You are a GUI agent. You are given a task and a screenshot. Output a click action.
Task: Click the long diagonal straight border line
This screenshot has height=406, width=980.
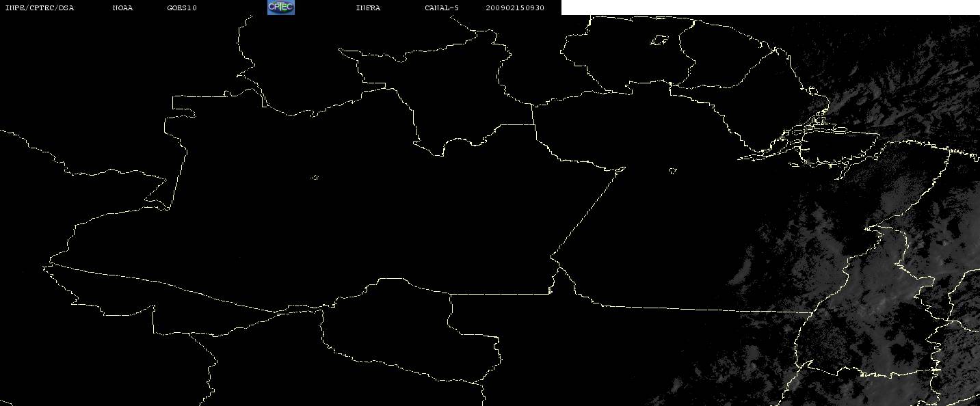pos(588,212)
